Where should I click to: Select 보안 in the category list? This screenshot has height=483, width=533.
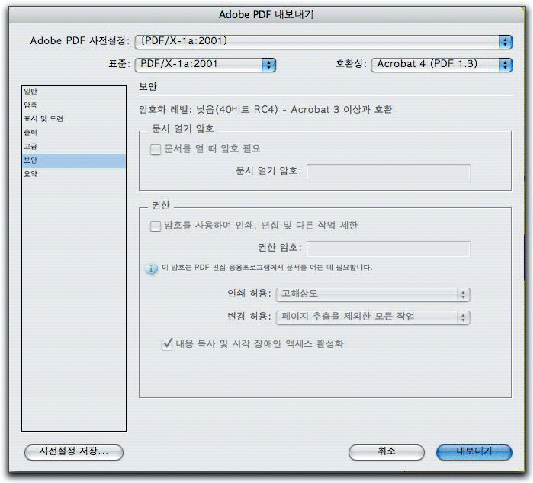[x=74, y=160]
